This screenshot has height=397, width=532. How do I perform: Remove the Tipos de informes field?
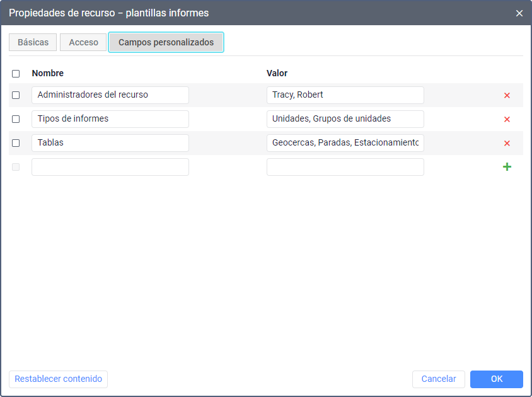[x=507, y=120]
